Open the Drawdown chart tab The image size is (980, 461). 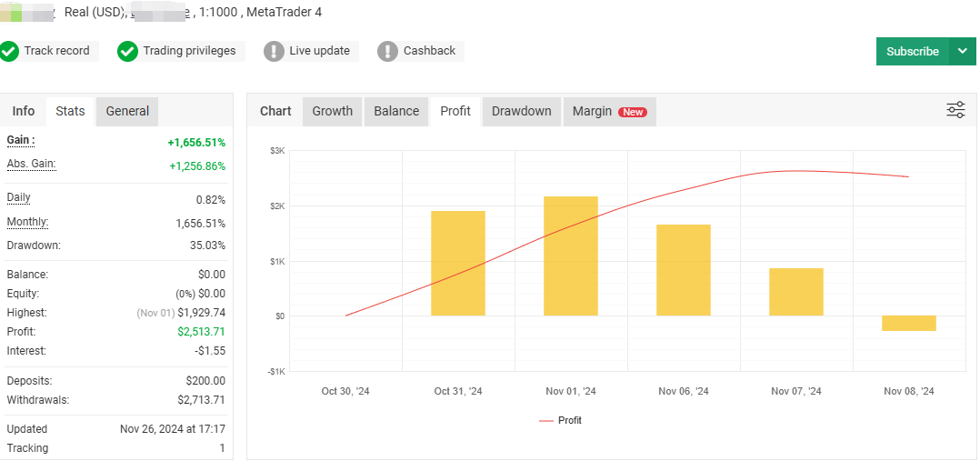point(521,111)
